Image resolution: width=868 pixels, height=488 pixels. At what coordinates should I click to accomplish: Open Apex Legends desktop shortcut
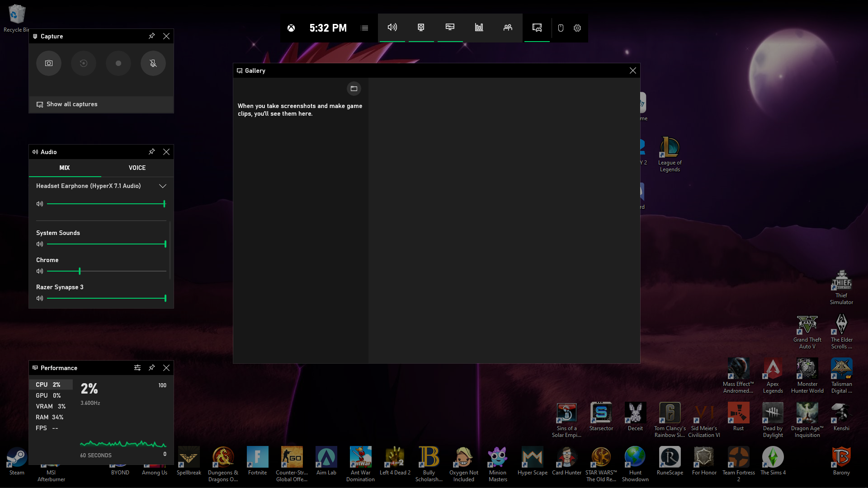pyautogui.click(x=773, y=376)
